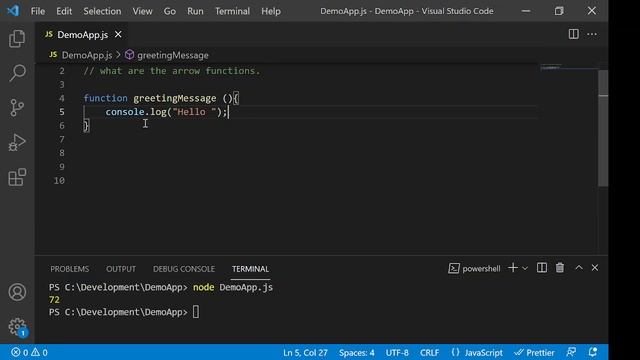Open the File menu

click(38, 11)
